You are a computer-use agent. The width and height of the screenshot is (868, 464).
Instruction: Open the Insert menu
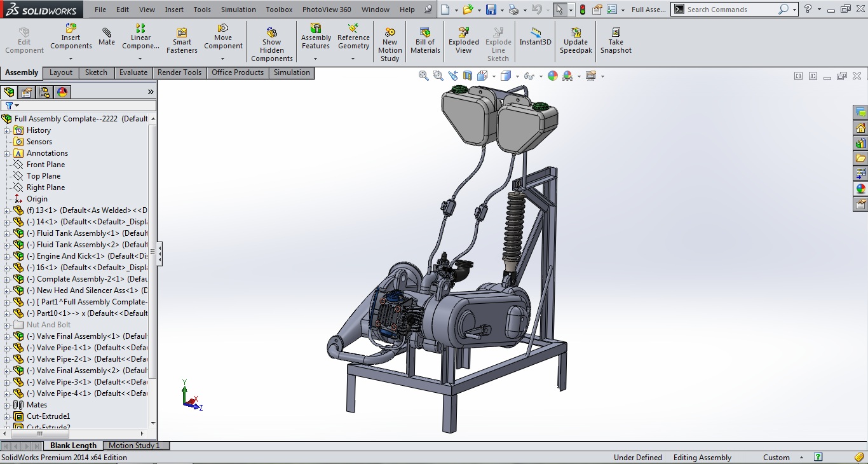(174, 10)
